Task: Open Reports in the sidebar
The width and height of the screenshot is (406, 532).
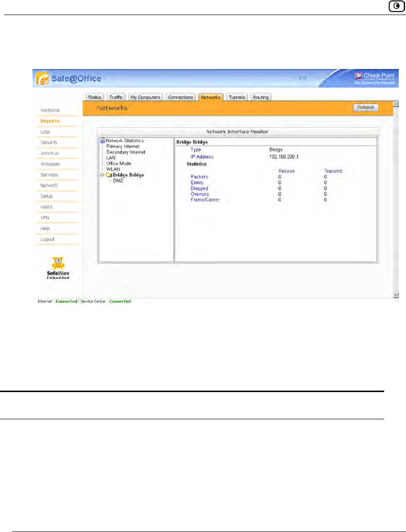Action: tap(50, 121)
